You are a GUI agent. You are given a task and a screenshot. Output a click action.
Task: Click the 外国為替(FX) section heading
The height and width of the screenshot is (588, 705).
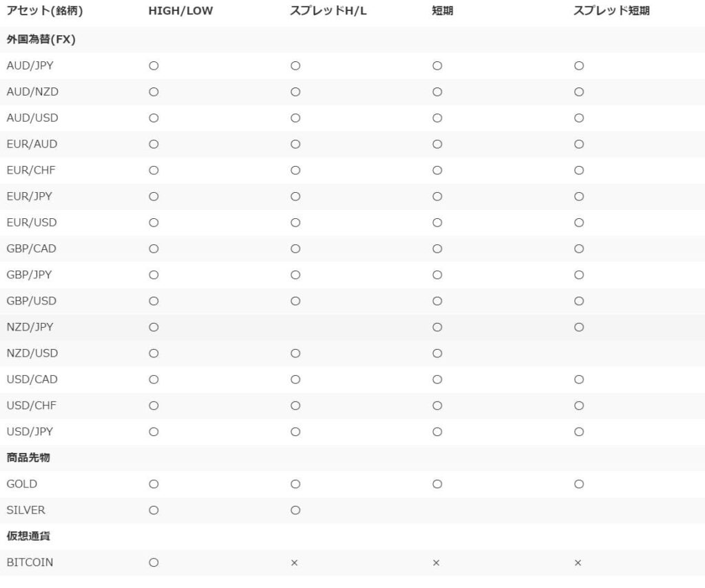[41, 39]
